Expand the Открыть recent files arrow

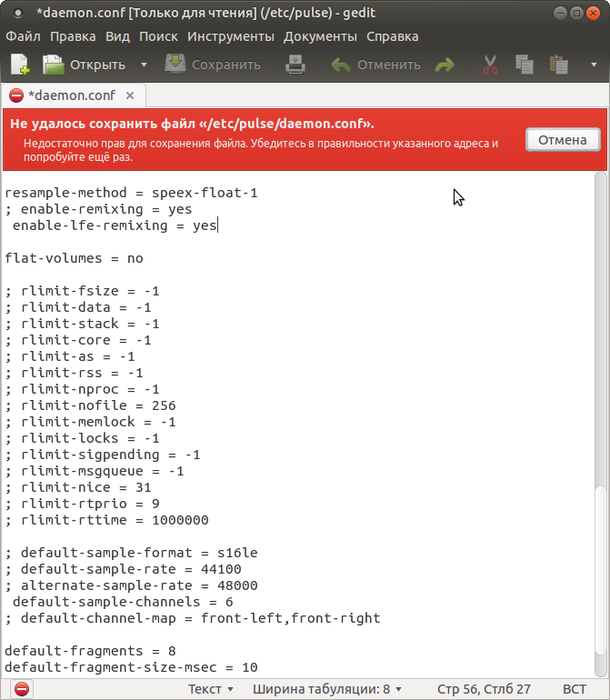tap(144, 65)
